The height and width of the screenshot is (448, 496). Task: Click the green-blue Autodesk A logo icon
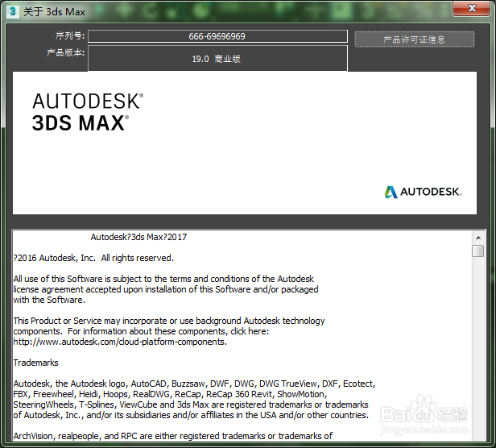(391, 192)
